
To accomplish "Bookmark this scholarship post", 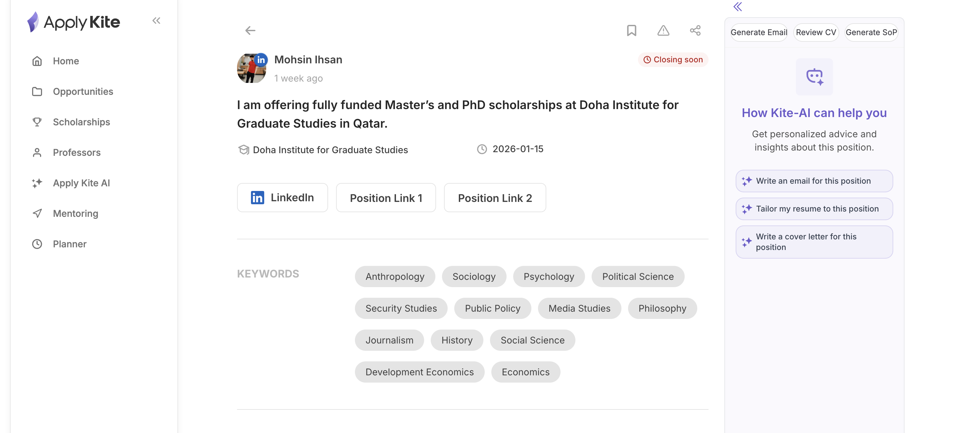I will pos(631,31).
